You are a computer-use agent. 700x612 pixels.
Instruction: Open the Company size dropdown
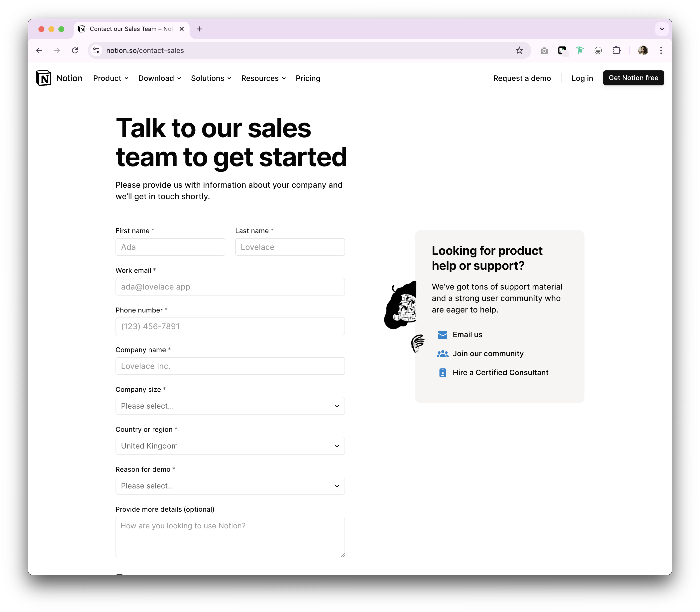[x=230, y=406]
